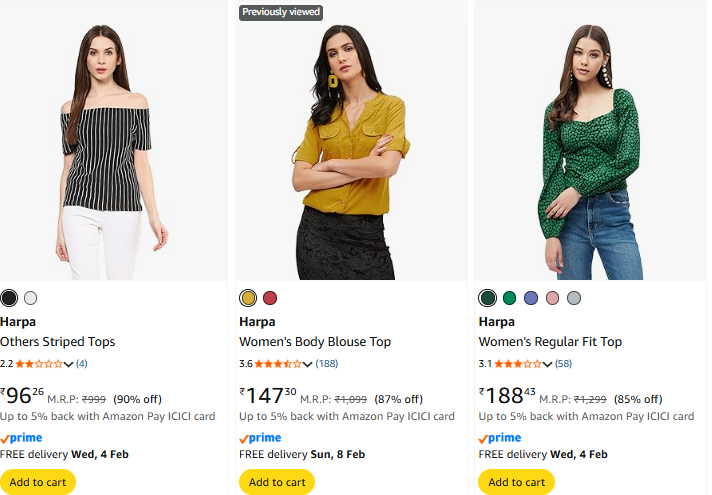Screen dimensions: 712x495
Task: Open Women's Regular Fit Top title link
Action: pos(550,342)
